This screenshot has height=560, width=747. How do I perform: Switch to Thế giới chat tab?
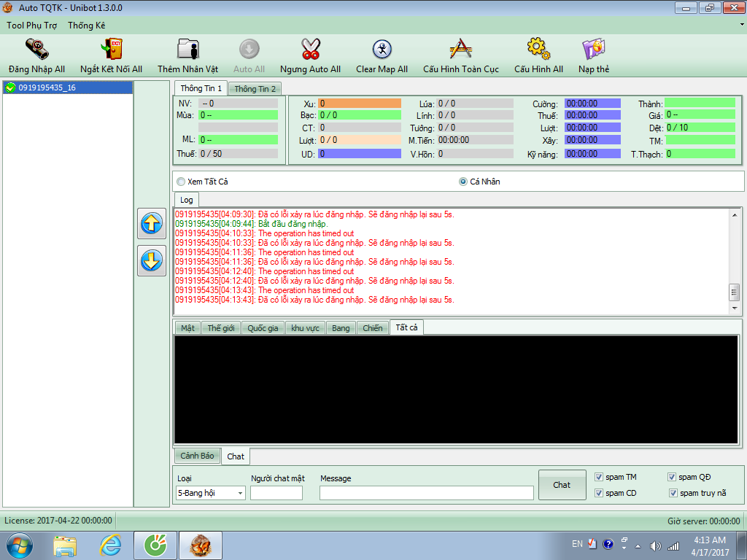[x=221, y=328]
